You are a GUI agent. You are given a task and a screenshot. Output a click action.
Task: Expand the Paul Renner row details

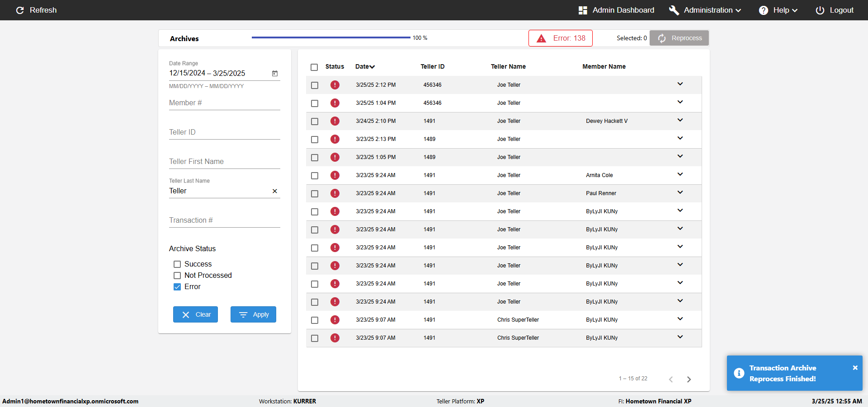[680, 192]
